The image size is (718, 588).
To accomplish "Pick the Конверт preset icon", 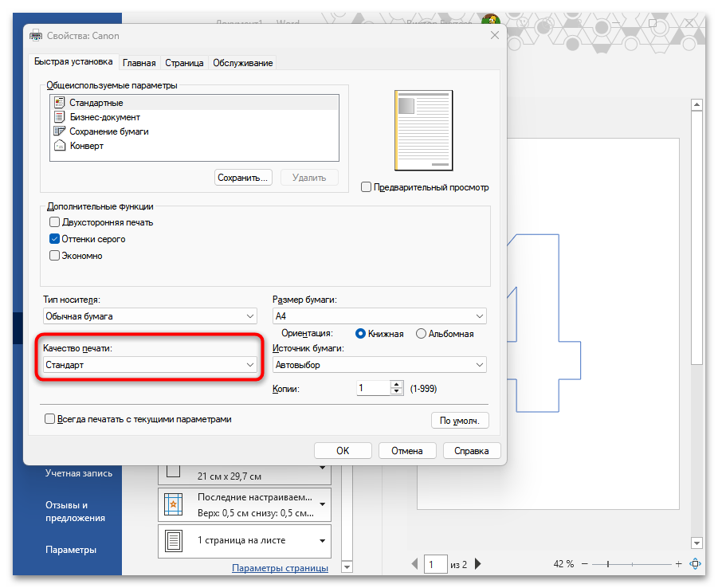I will (59, 146).
